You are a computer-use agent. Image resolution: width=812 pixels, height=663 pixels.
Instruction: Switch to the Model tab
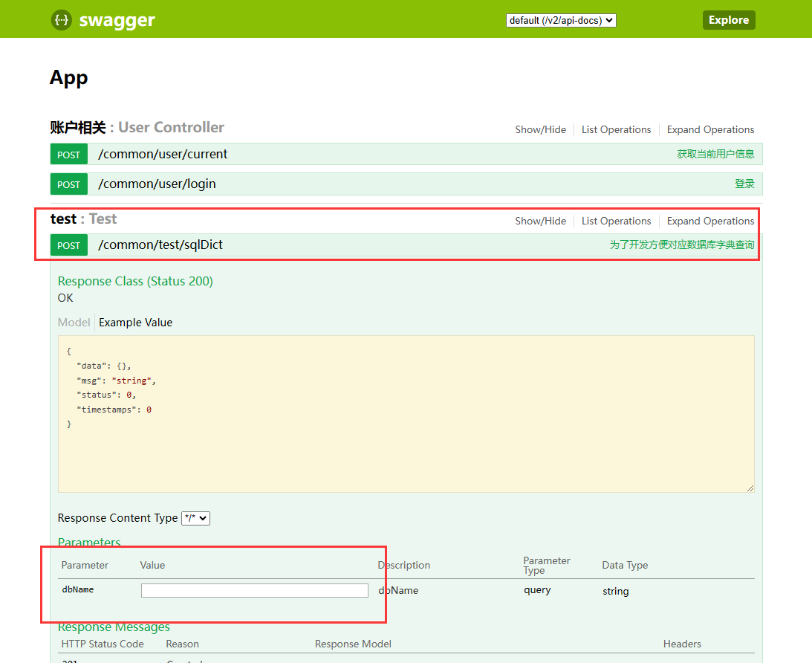pyautogui.click(x=74, y=323)
